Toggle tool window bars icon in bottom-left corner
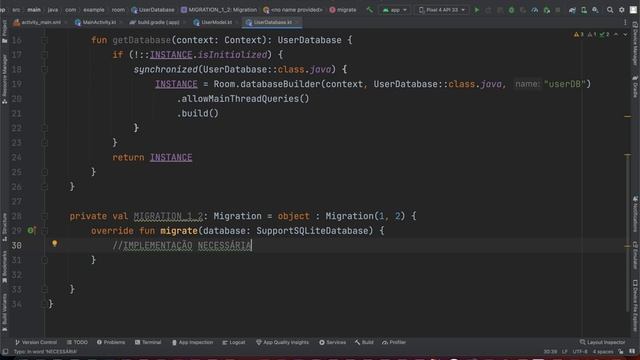This screenshot has width=640, height=360. [x=5, y=351]
